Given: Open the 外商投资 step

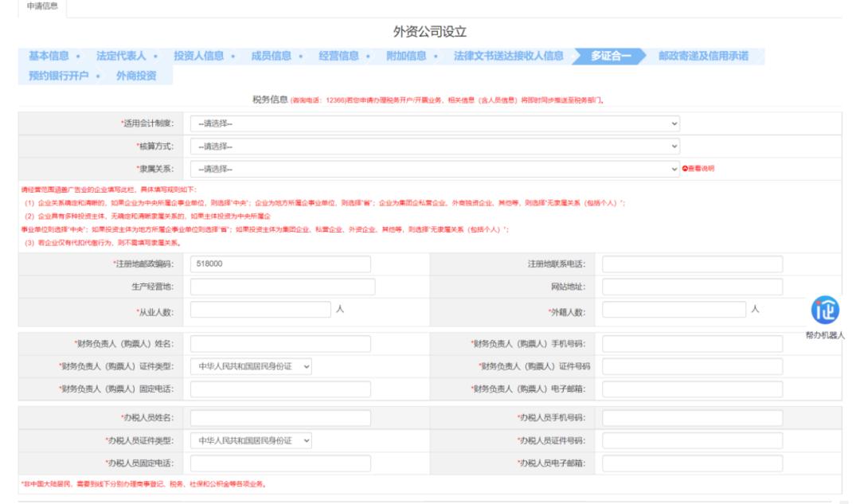Looking at the screenshot, I should pos(135,76).
